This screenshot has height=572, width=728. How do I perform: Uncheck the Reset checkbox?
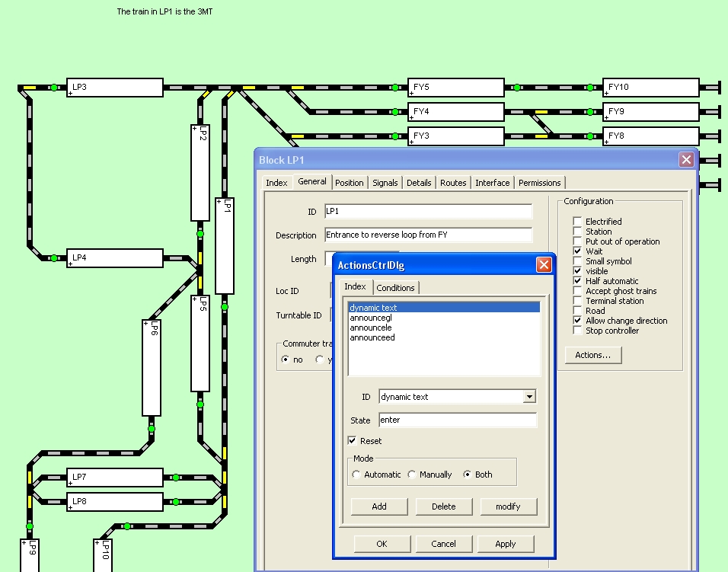tap(353, 441)
